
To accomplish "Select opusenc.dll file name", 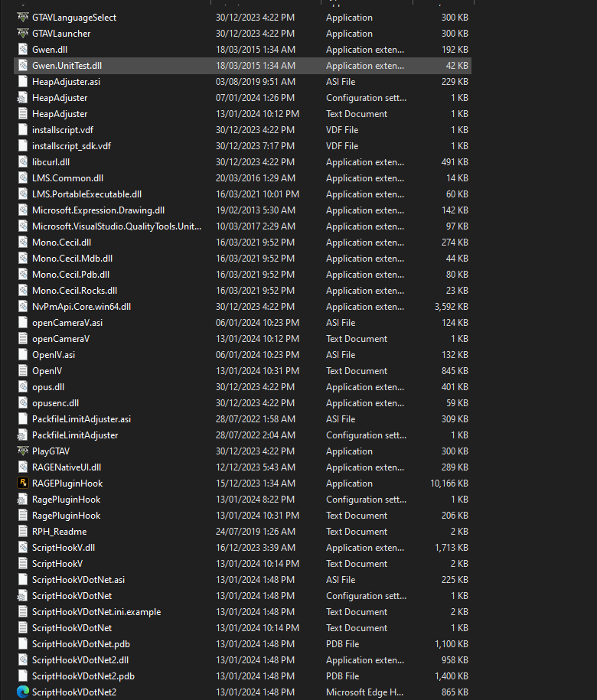I will click(x=55, y=403).
